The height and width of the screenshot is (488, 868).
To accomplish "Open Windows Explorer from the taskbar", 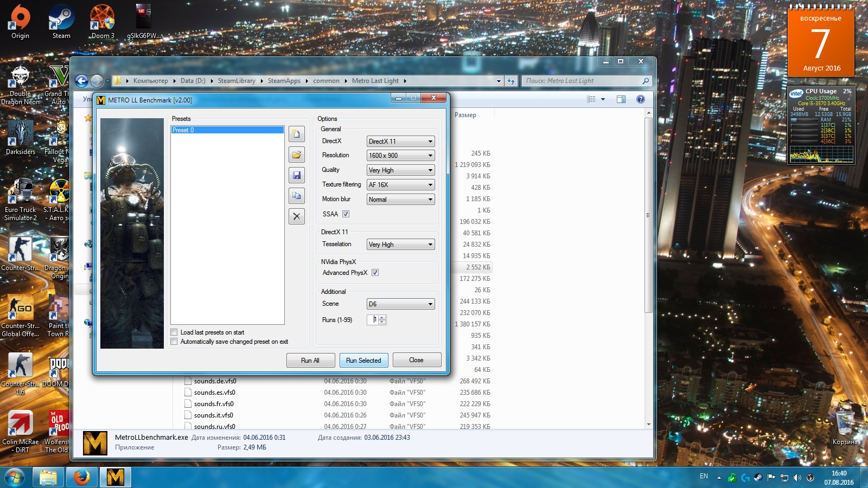I will (48, 477).
